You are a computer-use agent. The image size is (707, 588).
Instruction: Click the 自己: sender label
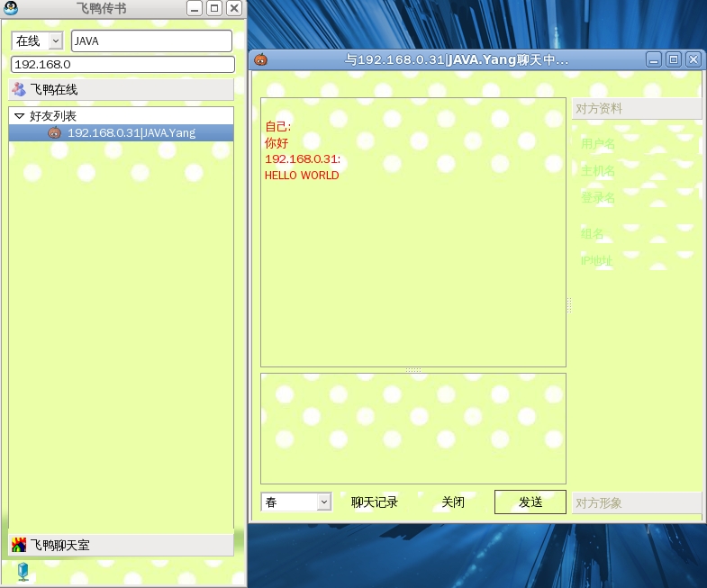click(x=277, y=127)
